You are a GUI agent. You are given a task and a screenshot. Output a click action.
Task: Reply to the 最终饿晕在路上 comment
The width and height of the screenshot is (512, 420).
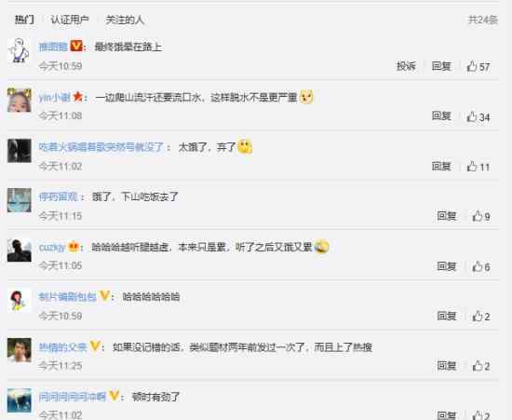441,66
